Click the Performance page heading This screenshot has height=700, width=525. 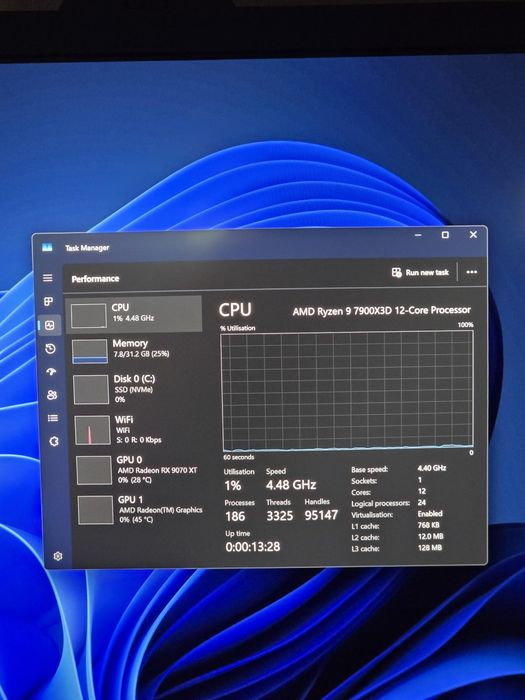coord(95,279)
